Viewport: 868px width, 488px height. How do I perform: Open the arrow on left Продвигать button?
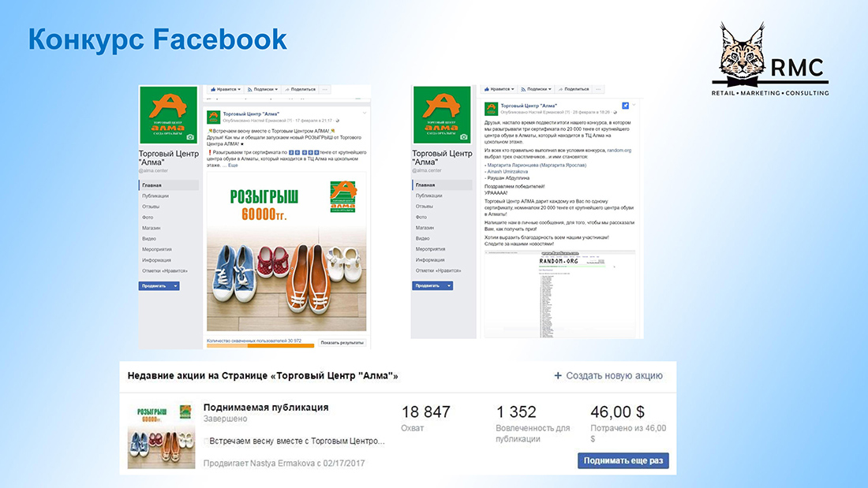tap(175, 286)
